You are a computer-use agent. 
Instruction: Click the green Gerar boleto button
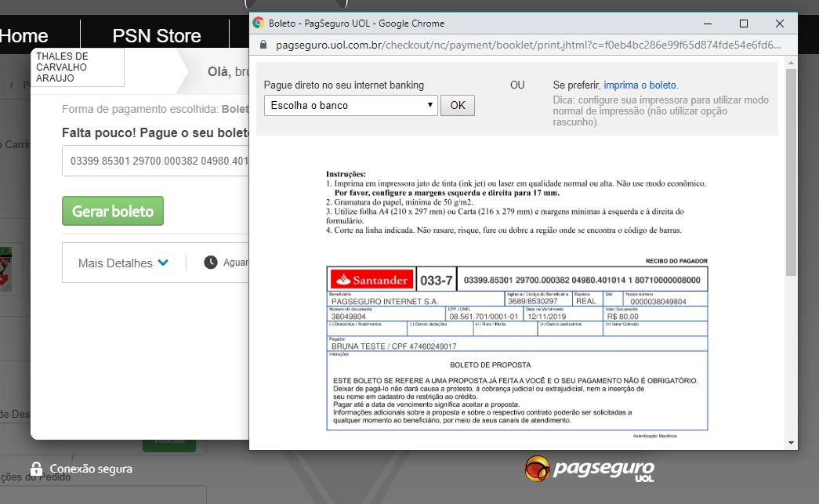113,211
